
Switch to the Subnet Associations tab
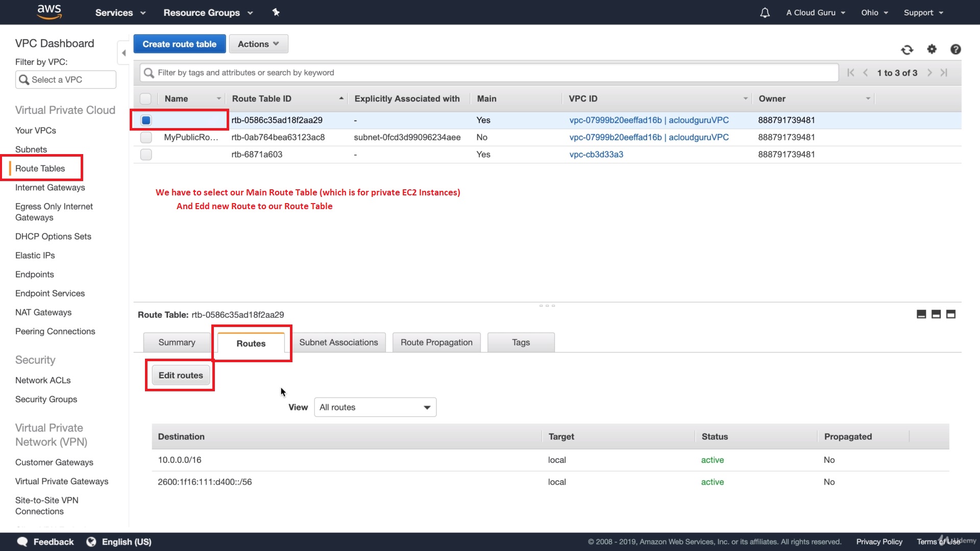(x=338, y=342)
